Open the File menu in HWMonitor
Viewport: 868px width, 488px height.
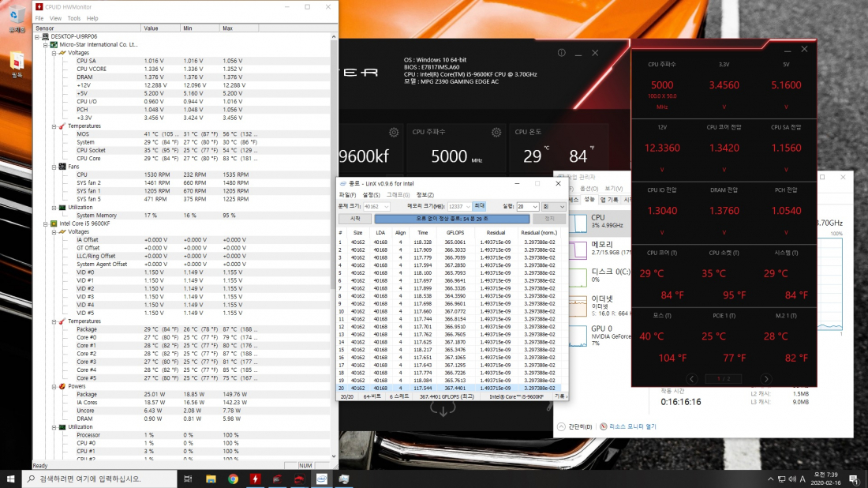pos(39,18)
